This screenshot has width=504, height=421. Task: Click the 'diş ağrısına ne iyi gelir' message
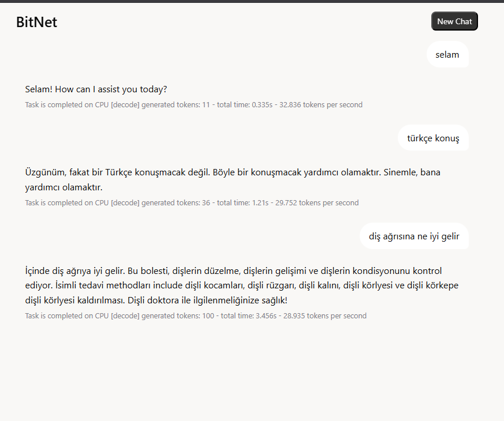(x=414, y=236)
